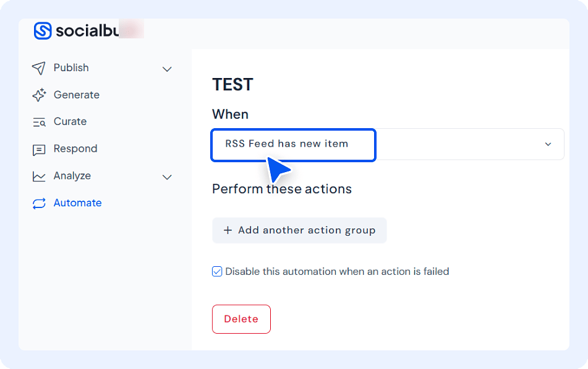Expand the Publish submenu chevron
The image size is (588, 369).
coord(167,69)
